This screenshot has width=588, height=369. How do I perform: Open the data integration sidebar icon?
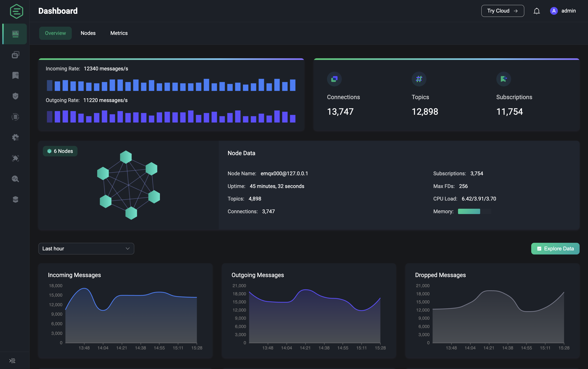15,117
